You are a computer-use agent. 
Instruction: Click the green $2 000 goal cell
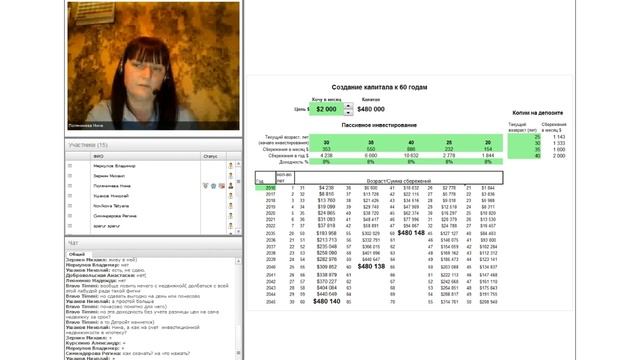click(327, 109)
